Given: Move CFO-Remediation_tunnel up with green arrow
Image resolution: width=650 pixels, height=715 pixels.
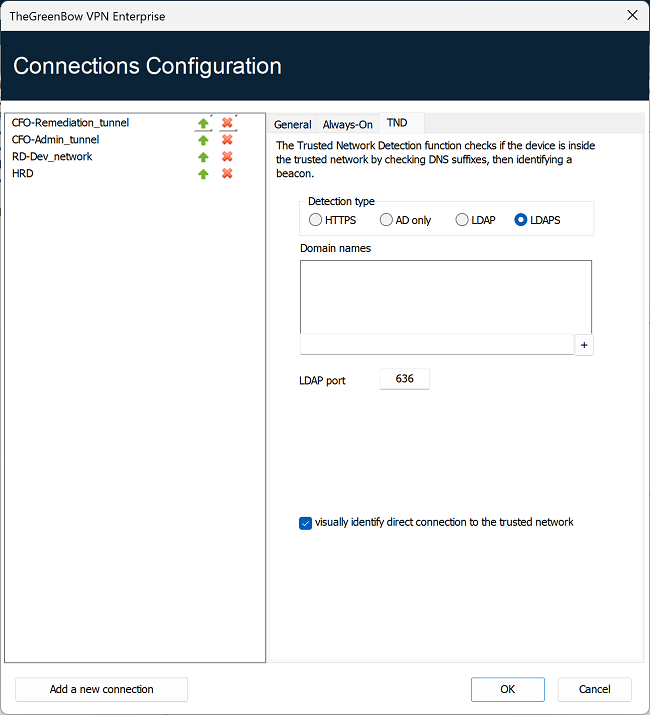Looking at the screenshot, I should [203, 123].
